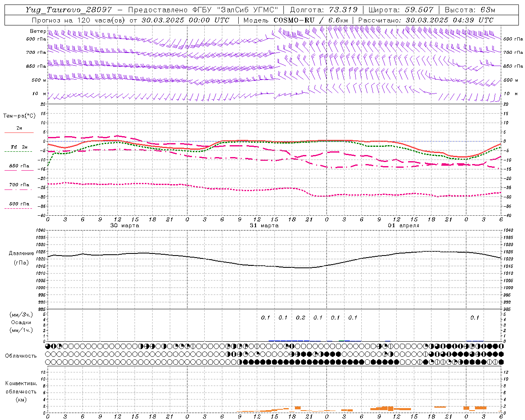Click the 500 гПа wind level label on left
The image size is (525, 420).
(x=36, y=39)
